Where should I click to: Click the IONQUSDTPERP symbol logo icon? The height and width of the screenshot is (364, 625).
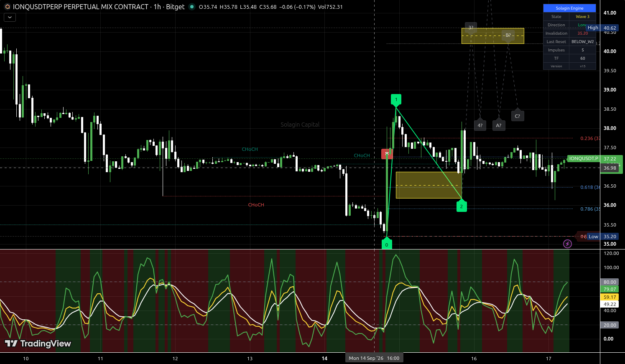point(7,7)
